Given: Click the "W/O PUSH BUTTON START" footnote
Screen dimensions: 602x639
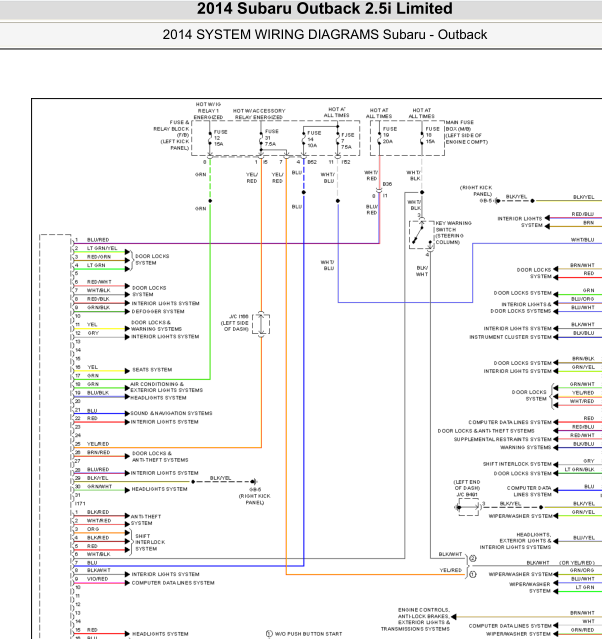Looking at the screenshot, I should [x=308, y=634].
